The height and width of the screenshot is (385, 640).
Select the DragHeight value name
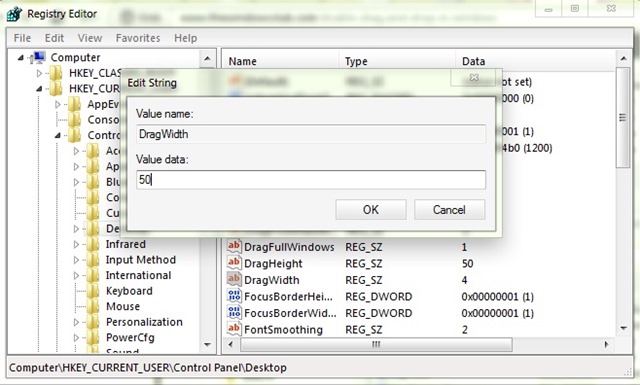coord(273,263)
